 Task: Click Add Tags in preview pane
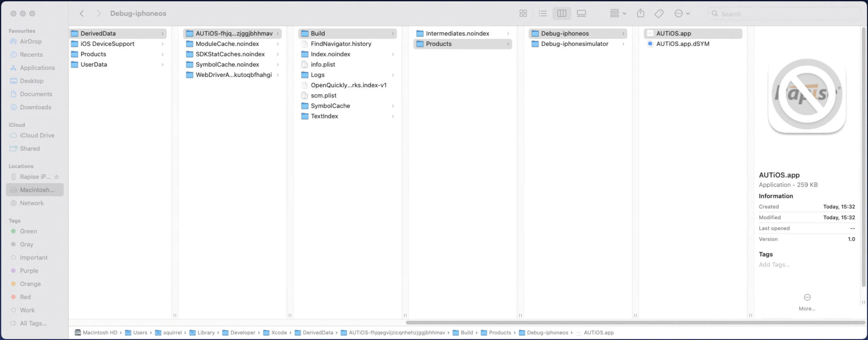tap(774, 265)
